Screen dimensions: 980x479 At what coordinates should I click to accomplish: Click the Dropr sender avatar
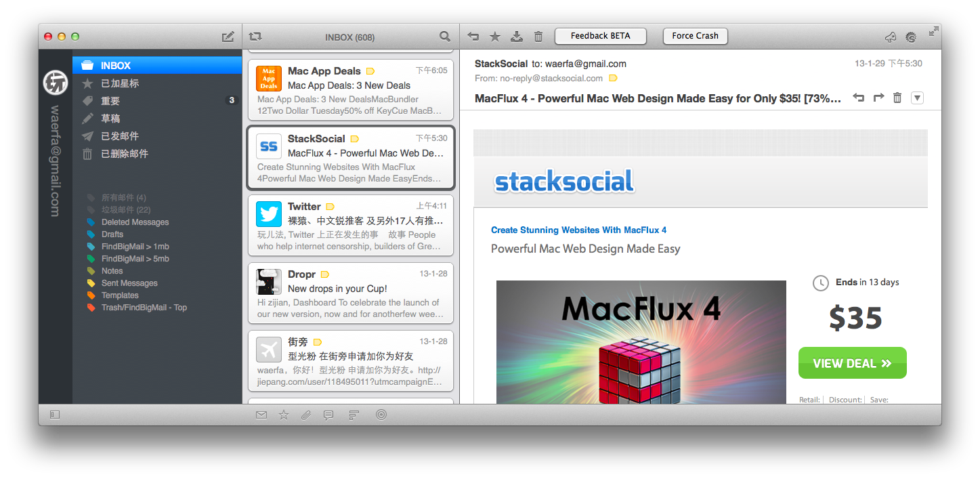[269, 282]
